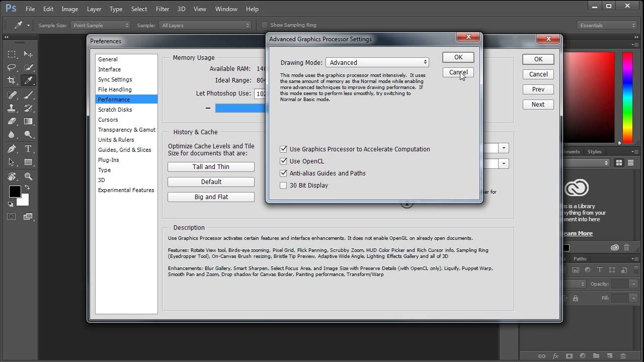644x362 pixels.
Task: Select the History Brush tool
Action: coord(28,108)
